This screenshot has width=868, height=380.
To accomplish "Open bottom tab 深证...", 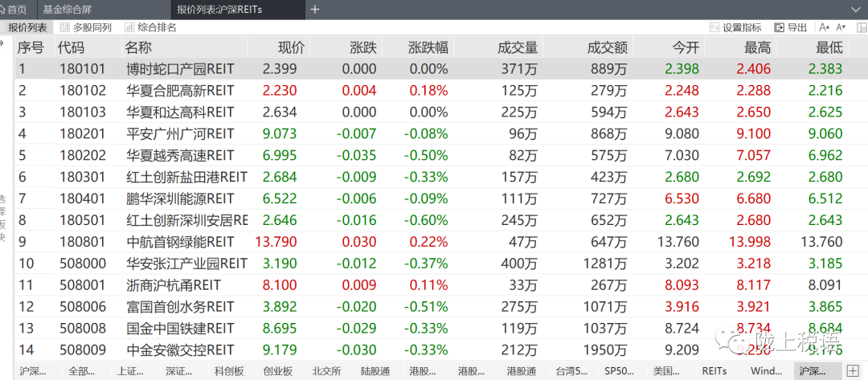I will 180,370.
